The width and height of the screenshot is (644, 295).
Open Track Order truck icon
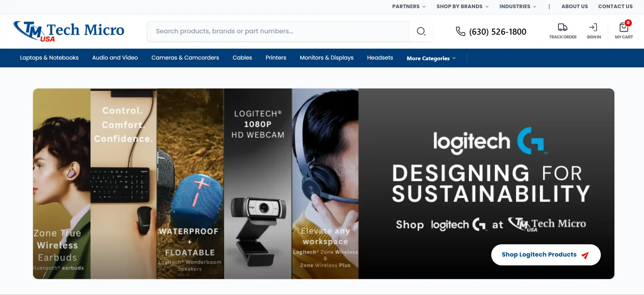click(x=563, y=27)
